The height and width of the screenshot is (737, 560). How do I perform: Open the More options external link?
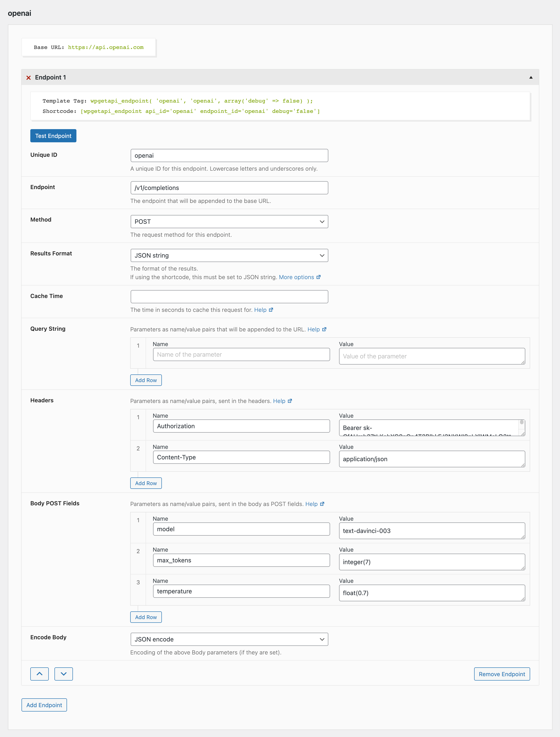[x=300, y=277]
